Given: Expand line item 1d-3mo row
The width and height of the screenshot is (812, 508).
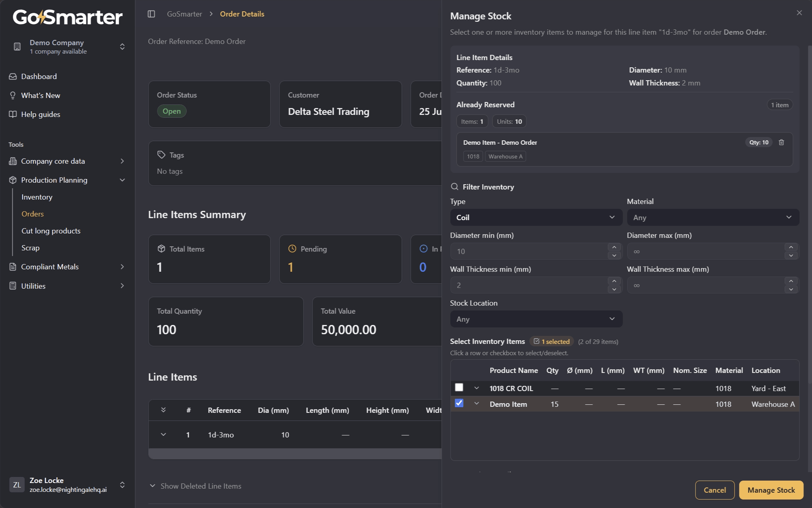Looking at the screenshot, I should point(163,434).
